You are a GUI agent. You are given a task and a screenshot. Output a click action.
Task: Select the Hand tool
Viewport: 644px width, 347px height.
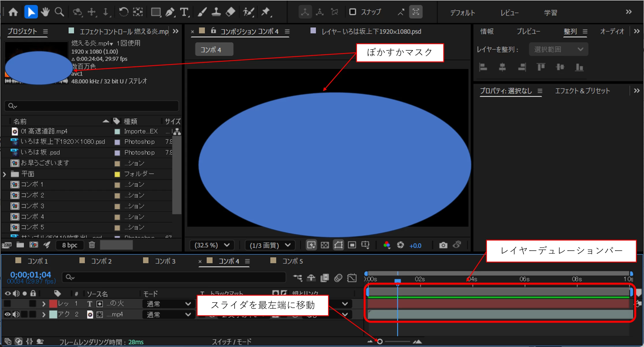(x=45, y=12)
